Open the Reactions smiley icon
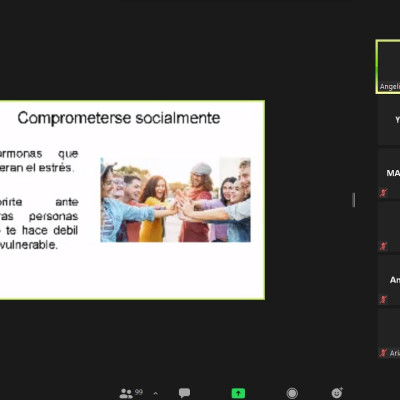The image size is (400, 400). (337, 393)
